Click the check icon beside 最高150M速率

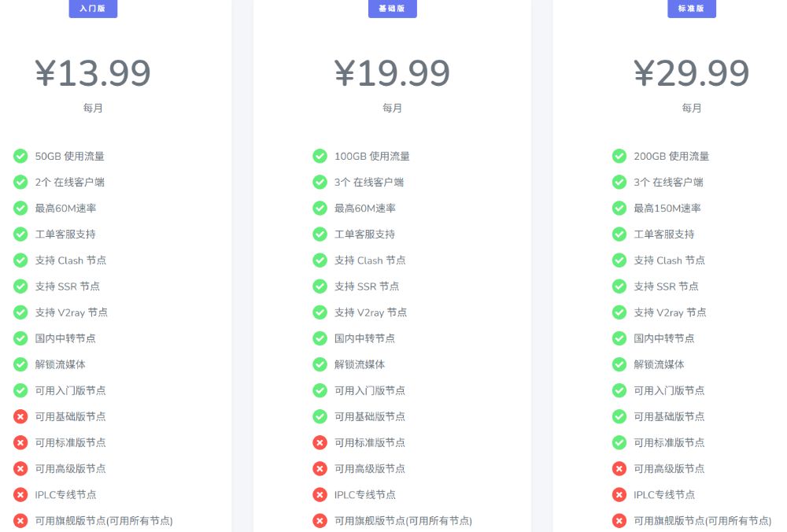coord(619,208)
